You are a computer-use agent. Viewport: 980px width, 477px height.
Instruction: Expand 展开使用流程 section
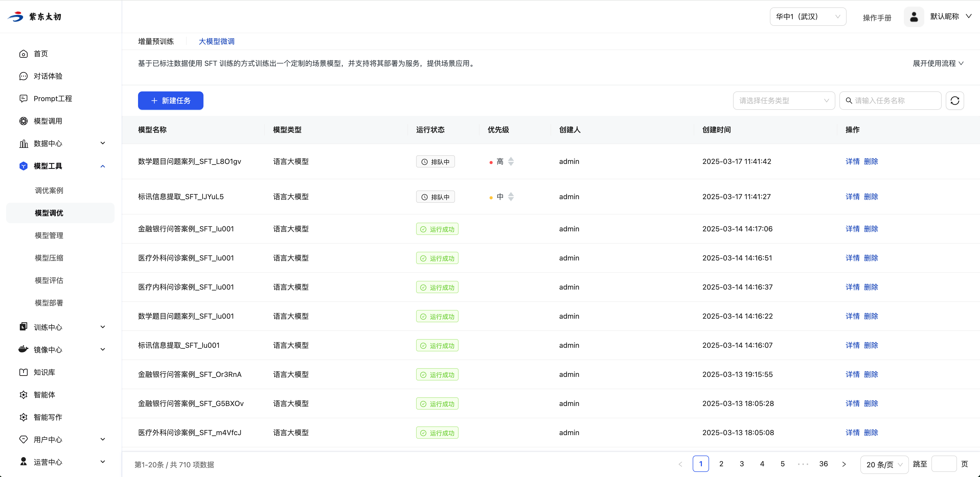pyautogui.click(x=938, y=64)
